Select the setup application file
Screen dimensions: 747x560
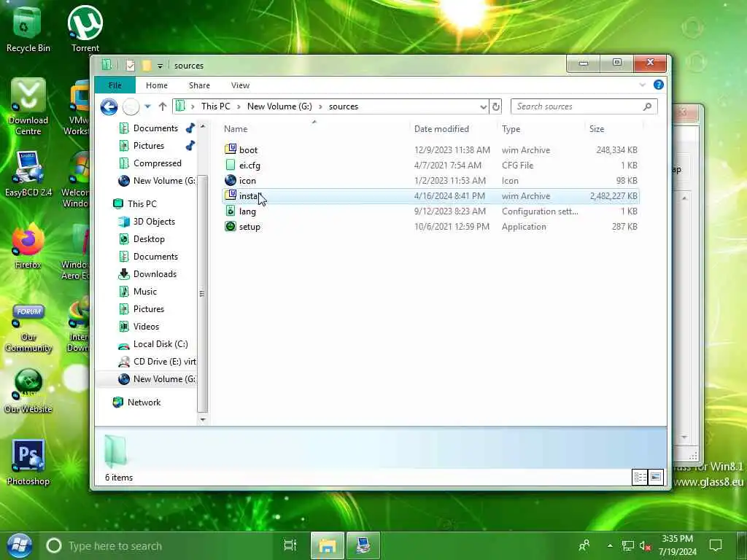430,227
